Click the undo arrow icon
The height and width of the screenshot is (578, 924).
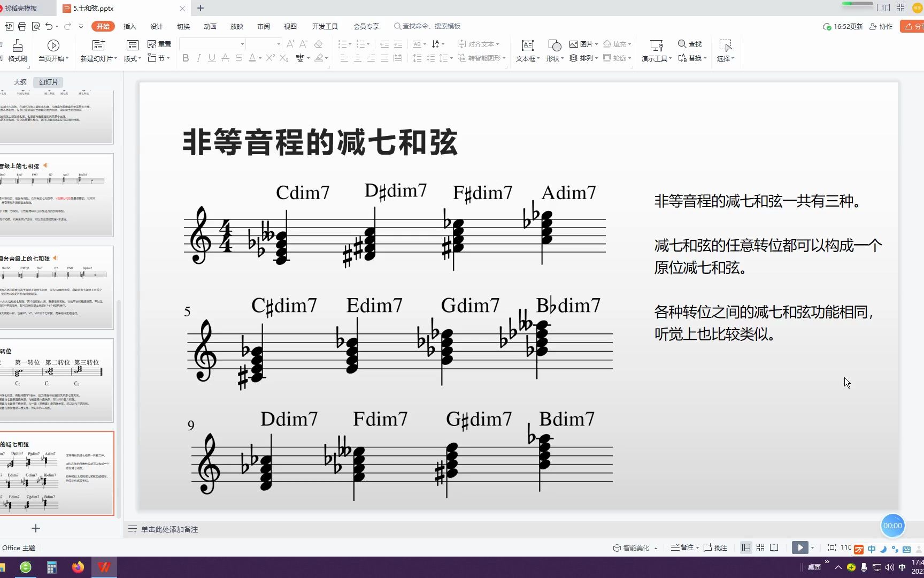click(49, 26)
